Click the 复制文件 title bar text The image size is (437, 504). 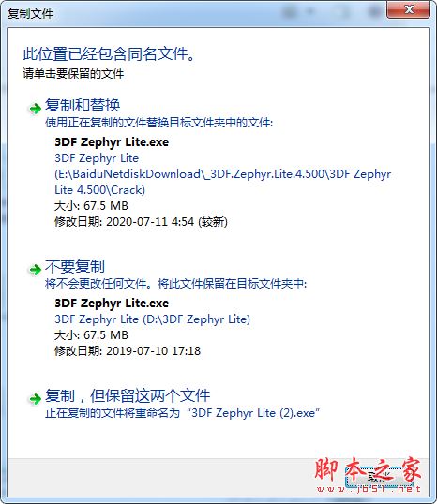click(30, 13)
